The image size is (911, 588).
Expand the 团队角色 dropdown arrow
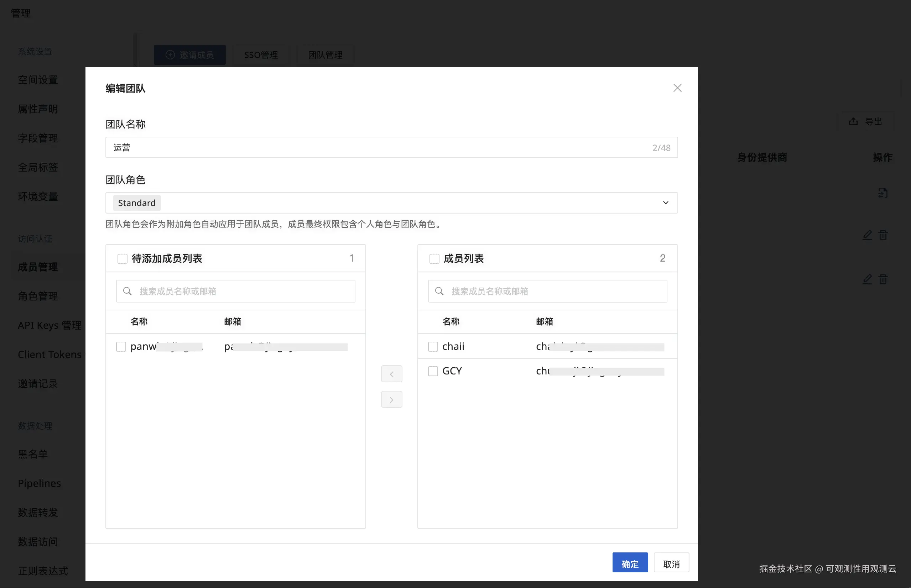tap(665, 203)
